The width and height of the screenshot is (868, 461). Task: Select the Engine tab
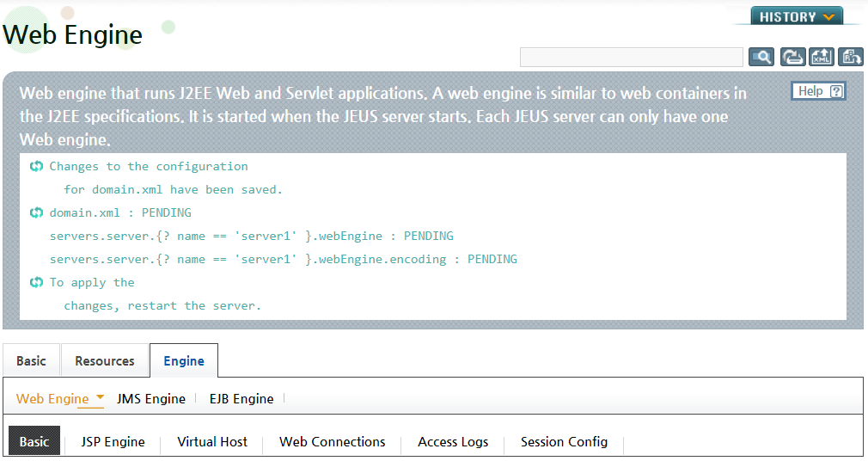pyautogui.click(x=184, y=360)
